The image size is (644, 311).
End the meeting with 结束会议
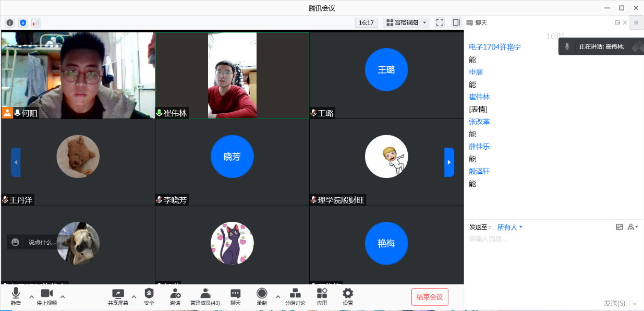pyautogui.click(x=430, y=296)
